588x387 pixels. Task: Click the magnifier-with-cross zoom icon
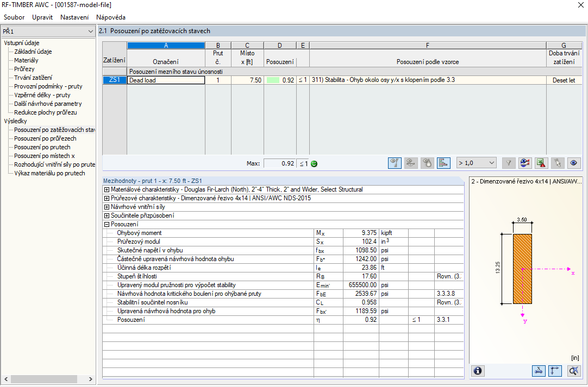[x=573, y=371]
